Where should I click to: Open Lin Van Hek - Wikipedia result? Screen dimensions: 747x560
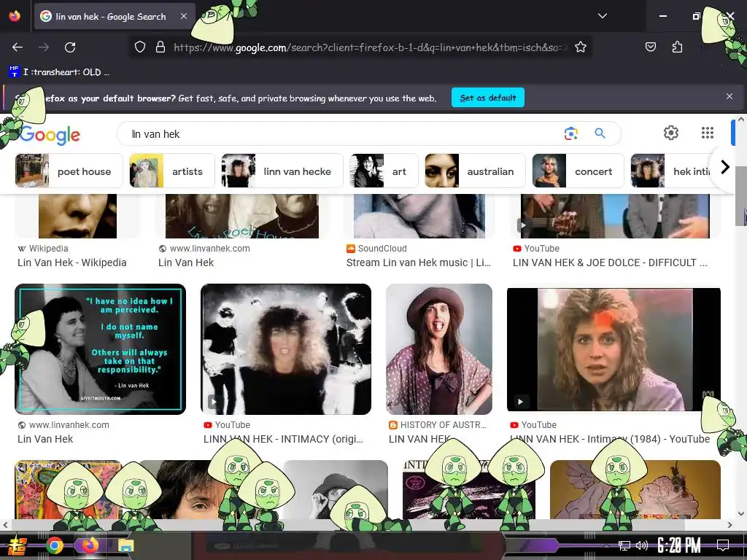[x=72, y=262]
